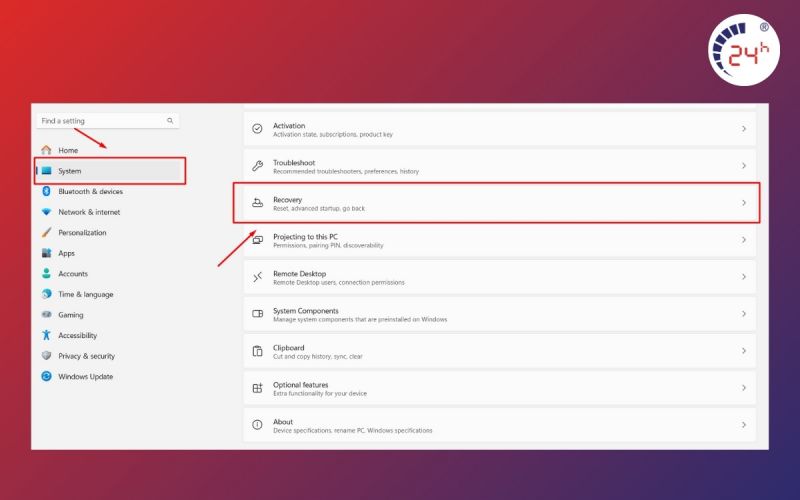Open Time & language settings label

pos(86,294)
